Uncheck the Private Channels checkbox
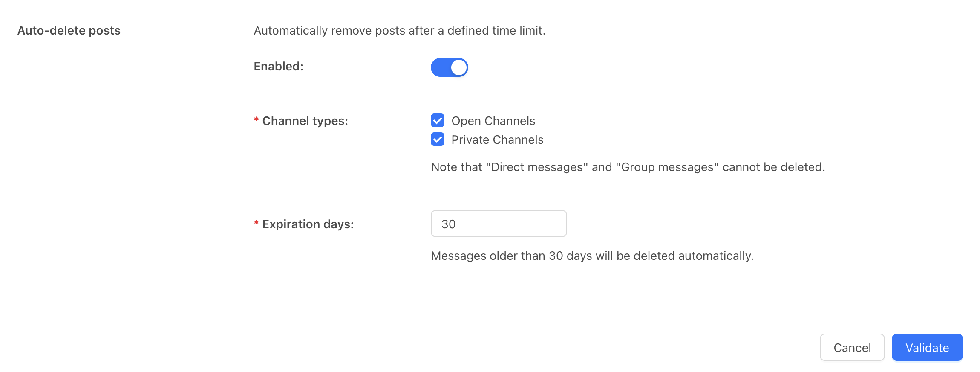This screenshot has height=372, width=980. tap(438, 139)
